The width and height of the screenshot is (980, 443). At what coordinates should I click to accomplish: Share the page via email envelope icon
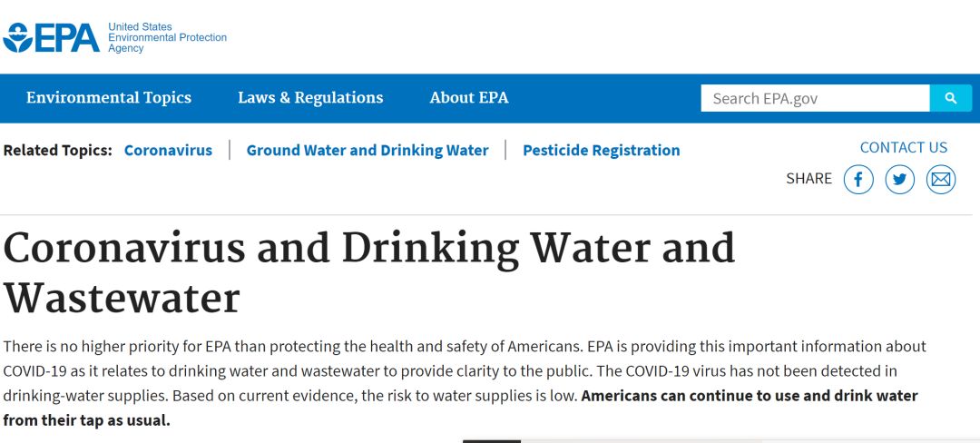pos(941,180)
